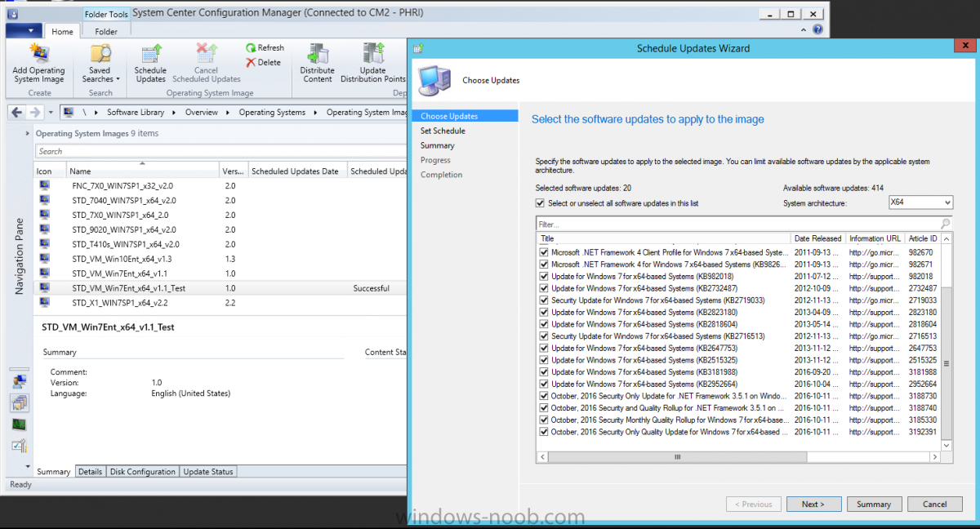Uncheck Security Update KB2719033 checkbox
The width and height of the screenshot is (980, 529).
(544, 300)
